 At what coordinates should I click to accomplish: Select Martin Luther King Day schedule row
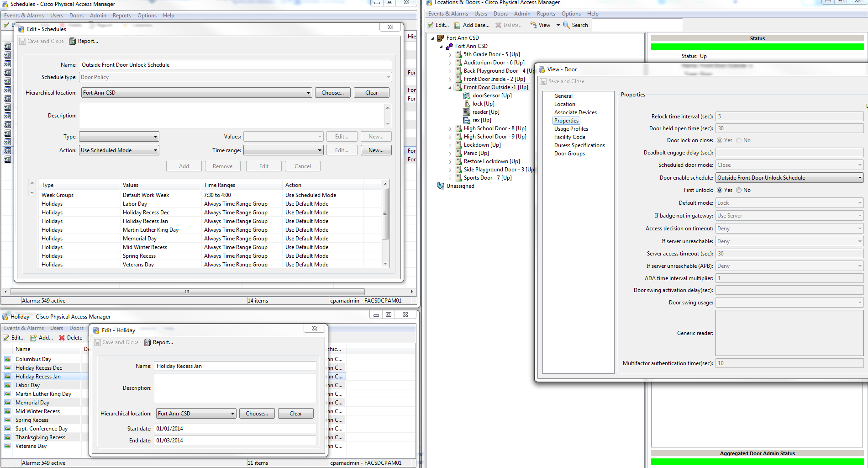(x=210, y=230)
